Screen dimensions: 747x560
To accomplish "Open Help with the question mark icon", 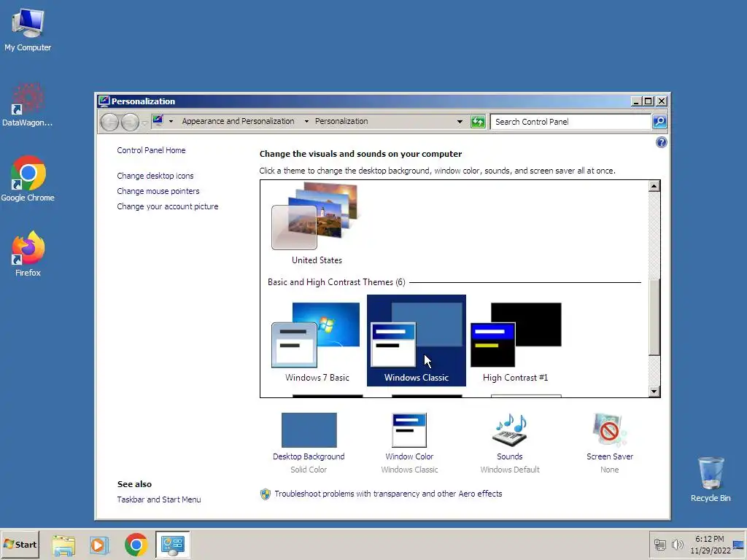I will 661,142.
